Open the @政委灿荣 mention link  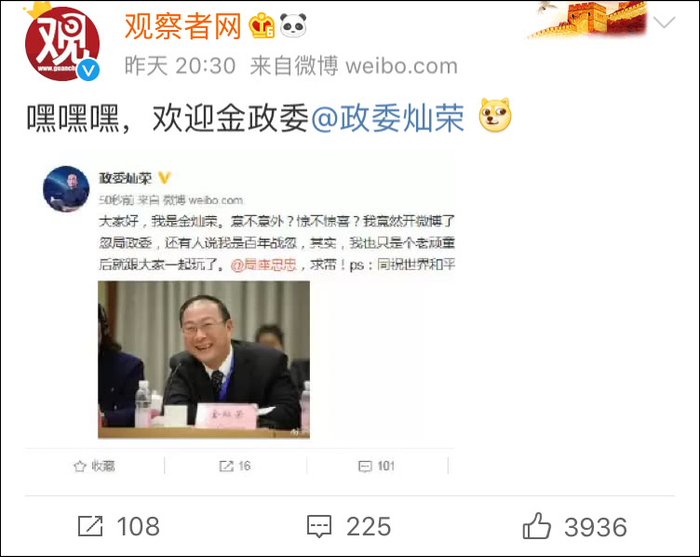[x=388, y=119]
